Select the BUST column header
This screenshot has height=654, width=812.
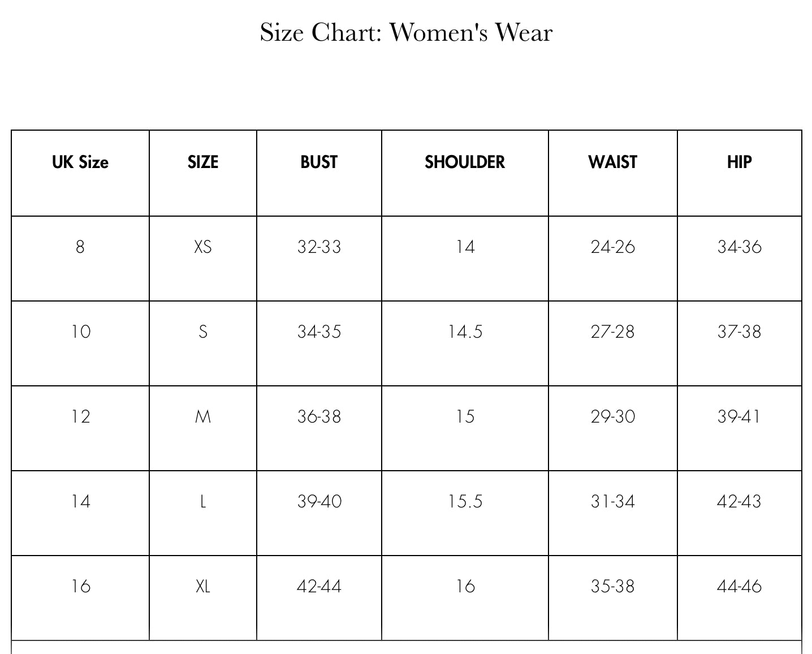coord(319,162)
